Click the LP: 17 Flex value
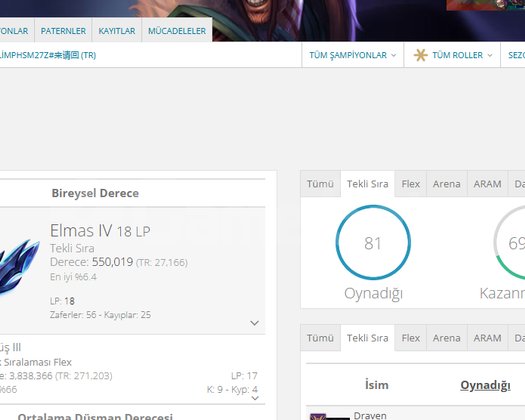The width and height of the screenshot is (525, 420). click(244, 376)
